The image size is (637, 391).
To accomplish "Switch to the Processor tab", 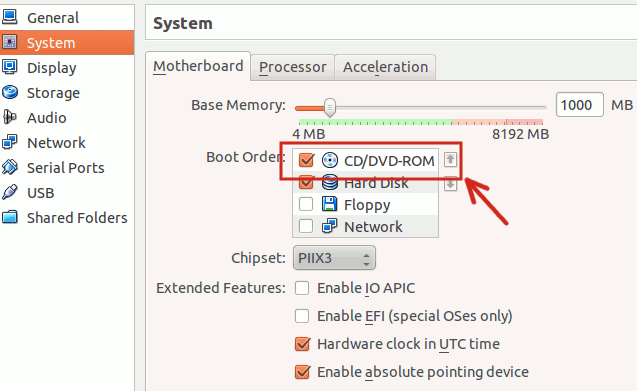I will pos(292,67).
